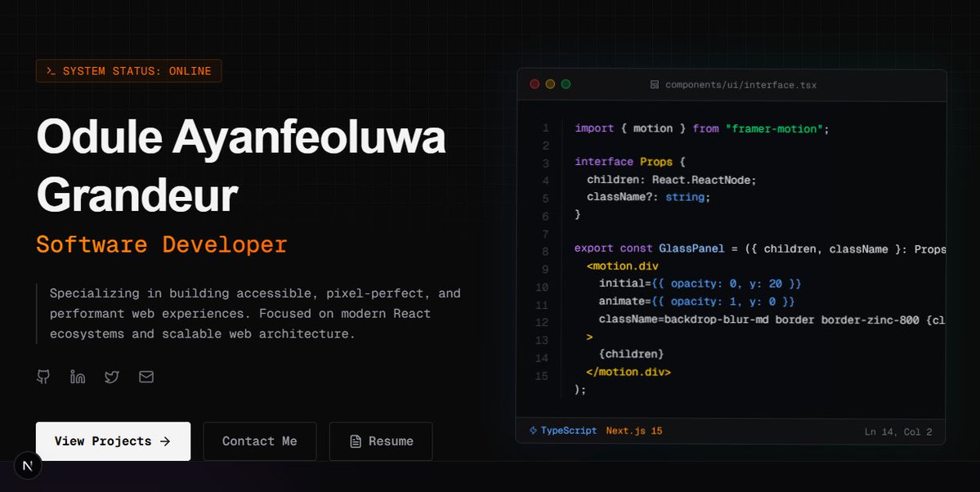Open the email envelope icon
This screenshot has height=492, width=980.
pos(145,377)
